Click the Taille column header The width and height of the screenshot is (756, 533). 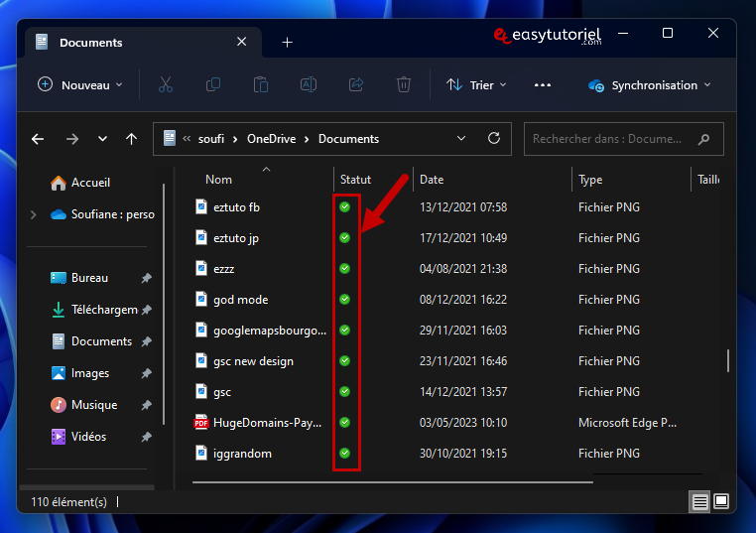click(x=708, y=180)
